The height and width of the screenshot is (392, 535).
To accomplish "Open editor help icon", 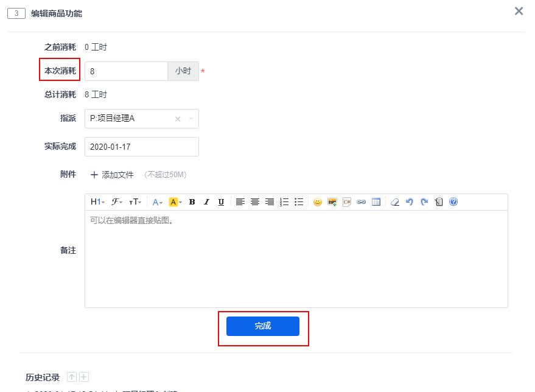I will (453, 202).
